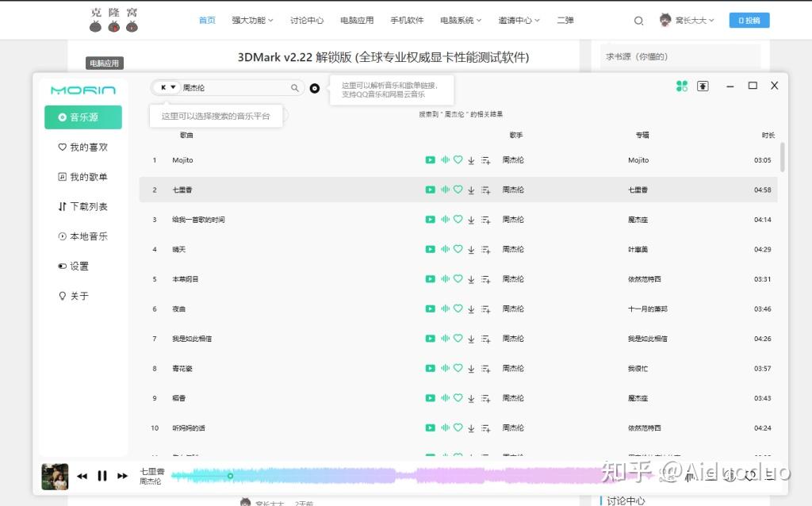Play video for 晴天 row 4

click(431, 249)
